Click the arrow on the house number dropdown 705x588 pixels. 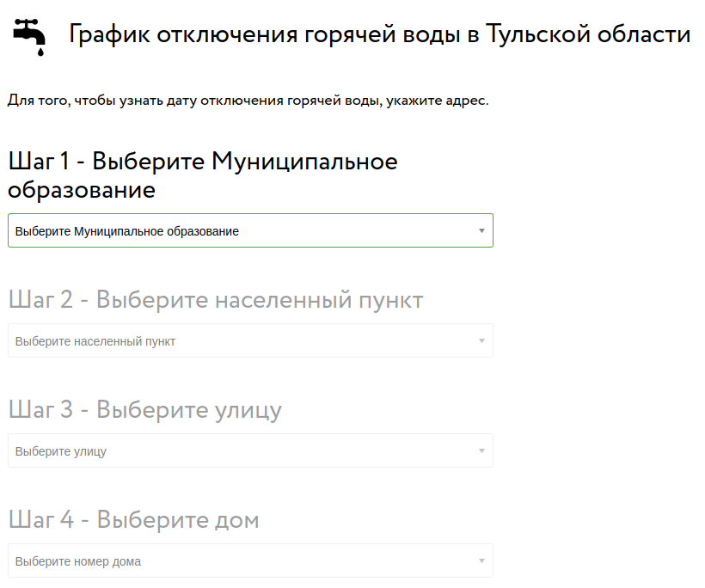[x=481, y=560]
